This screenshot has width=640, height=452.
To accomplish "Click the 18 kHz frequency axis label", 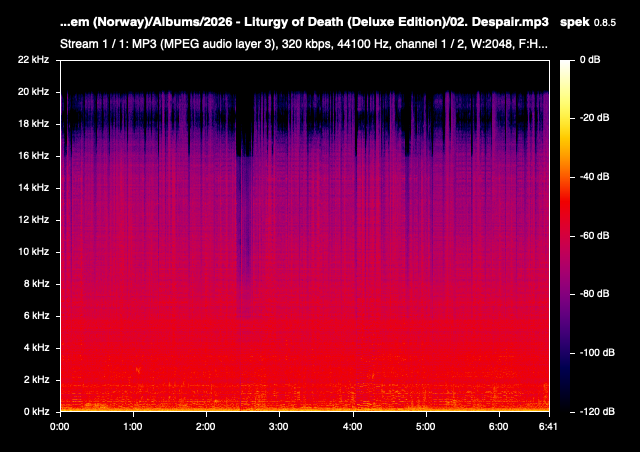I will coord(33,124).
